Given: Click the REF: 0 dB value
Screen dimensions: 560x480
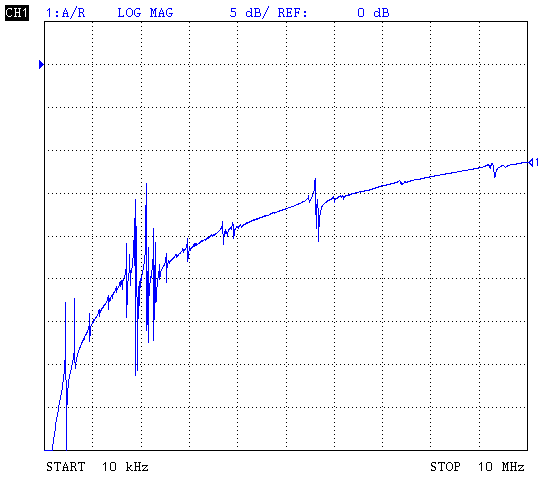Looking at the screenshot, I should pyautogui.click(x=333, y=13).
